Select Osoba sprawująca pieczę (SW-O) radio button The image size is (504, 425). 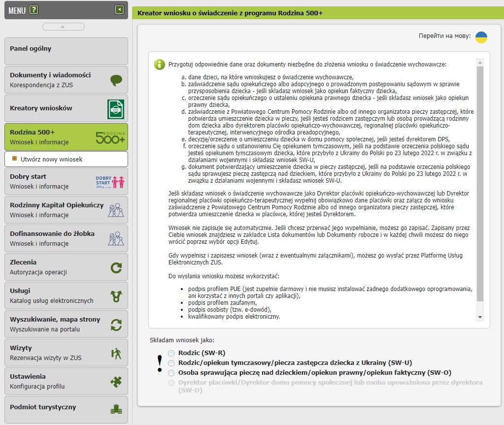[x=171, y=373]
